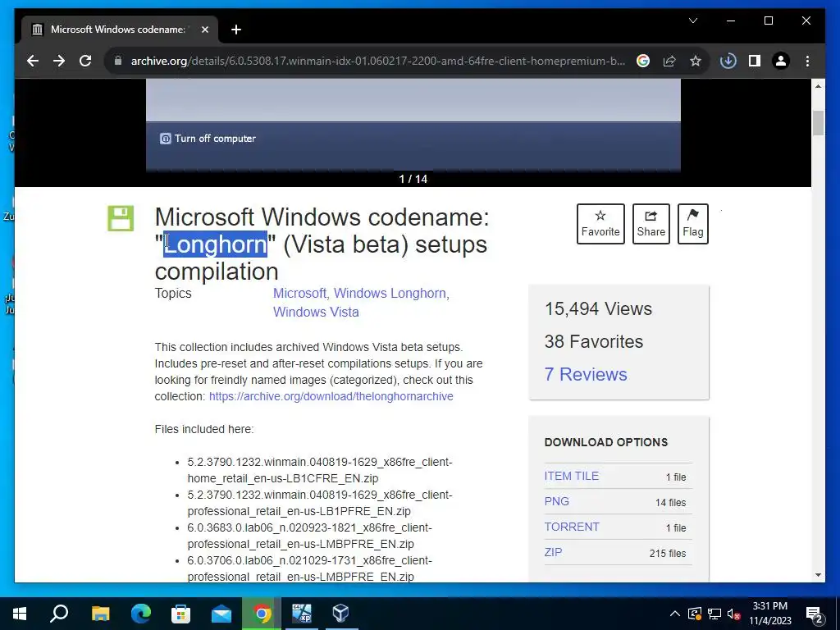Viewport: 840px width, 630px height.
Task: Click the scrollbar down arrow
Action: [818, 575]
